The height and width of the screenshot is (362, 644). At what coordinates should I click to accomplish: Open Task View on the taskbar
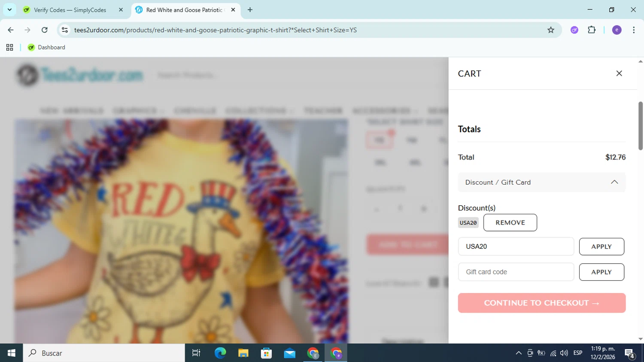pos(196,353)
